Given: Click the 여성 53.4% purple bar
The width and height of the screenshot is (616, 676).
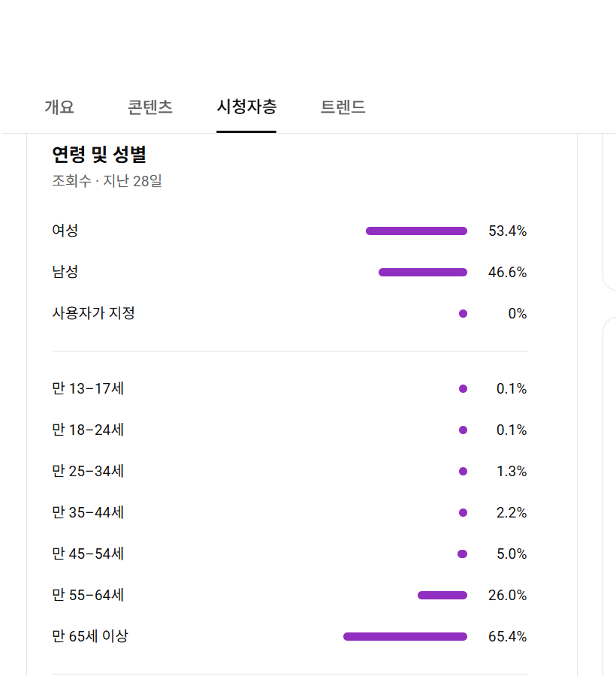Looking at the screenshot, I should pos(416,231).
